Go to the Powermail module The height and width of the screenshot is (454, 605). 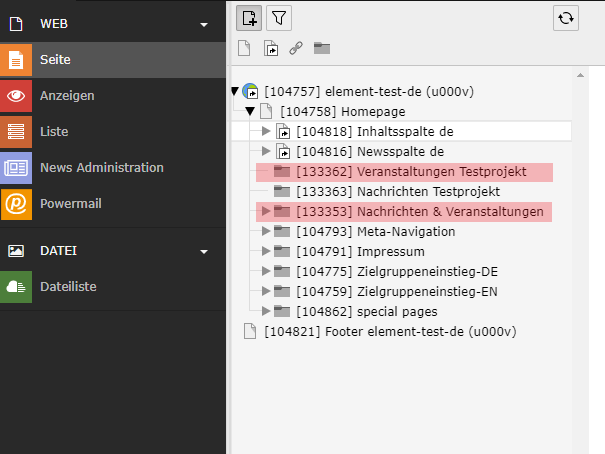70,204
